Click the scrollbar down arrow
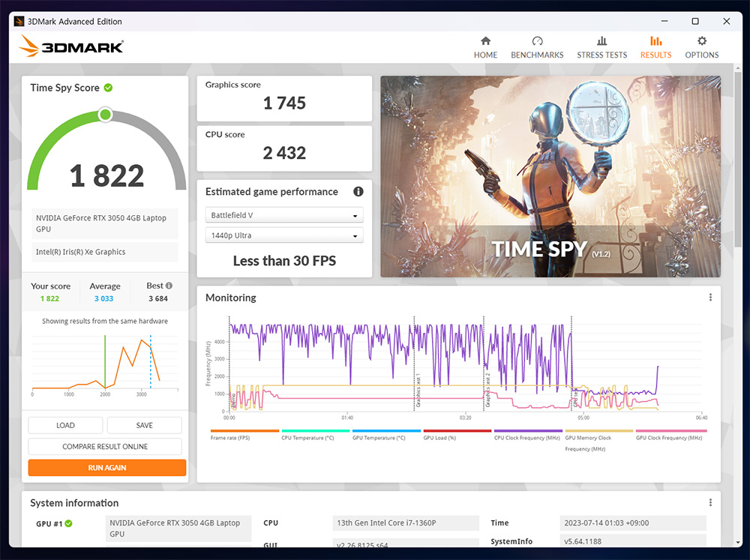This screenshot has height=560, width=750. point(737,543)
